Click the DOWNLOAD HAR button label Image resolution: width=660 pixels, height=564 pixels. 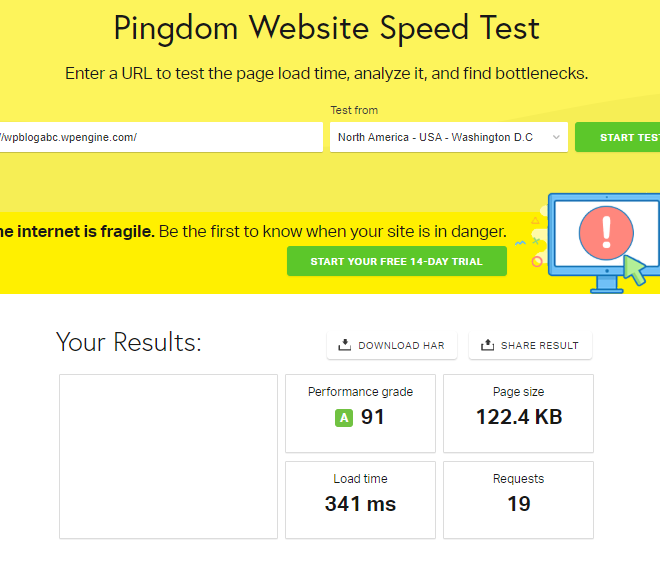401,346
